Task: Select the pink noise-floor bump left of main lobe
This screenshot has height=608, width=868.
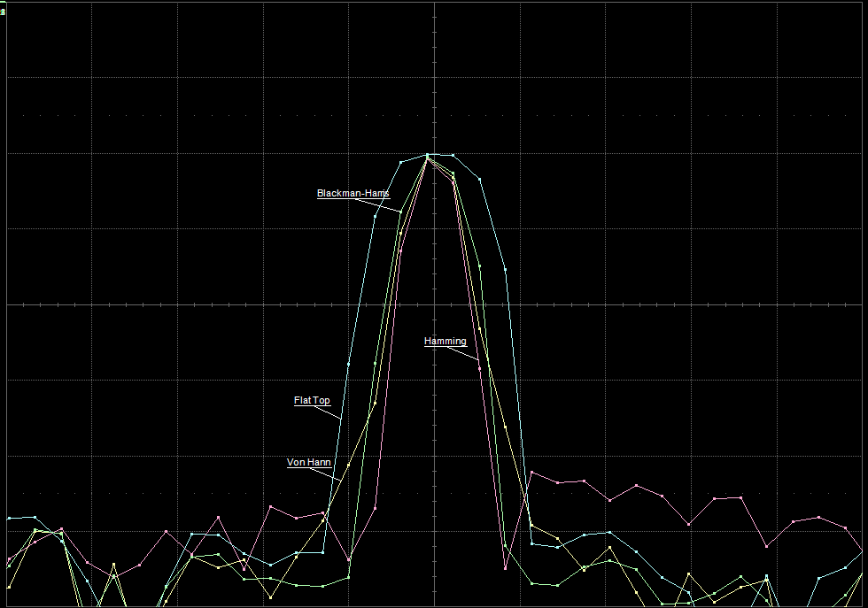Action: pos(270,507)
